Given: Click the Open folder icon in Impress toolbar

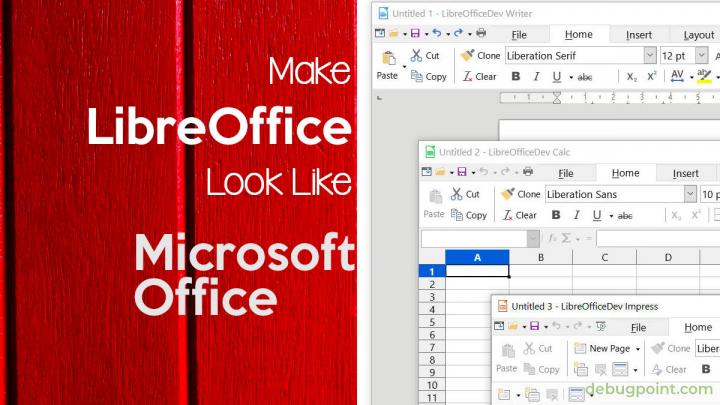Looking at the screenshot, I should (x=513, y=326).
